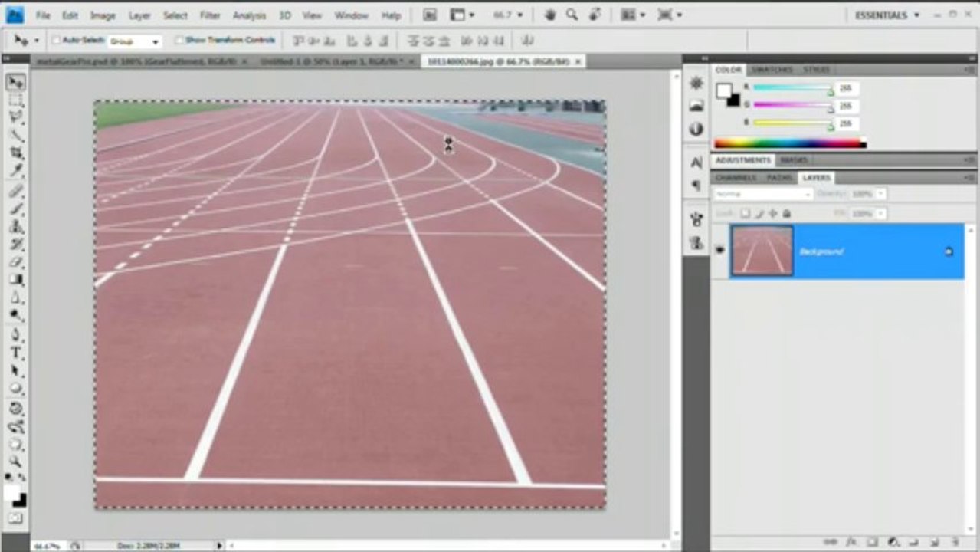Open the File menu
The width and height of the screenshot is (980, 552).
[43, 15]
